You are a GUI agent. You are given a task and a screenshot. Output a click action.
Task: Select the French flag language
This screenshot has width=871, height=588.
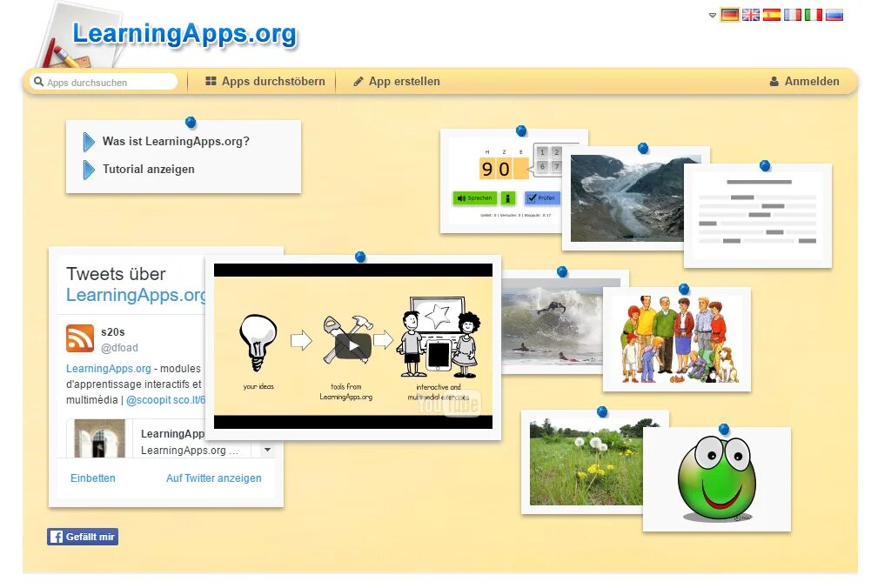(793, 15)
